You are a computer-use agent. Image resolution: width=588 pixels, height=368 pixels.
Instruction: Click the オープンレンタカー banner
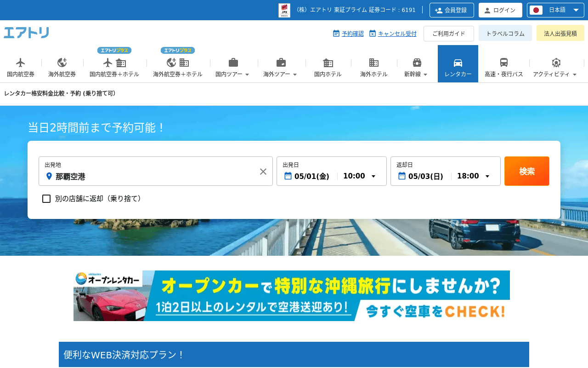[x=292, y=296]
